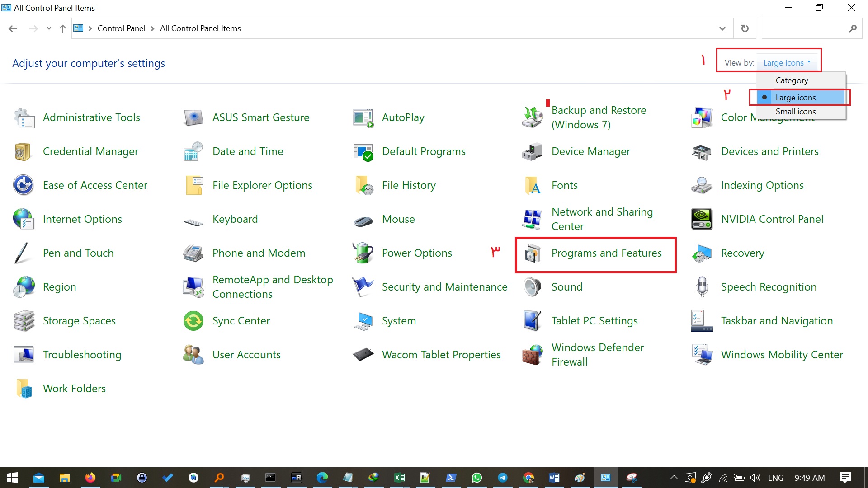The height and width of the screenshot is (488, 868).
Task: Click the Troubleshooting link
Action: pos(82,355)
